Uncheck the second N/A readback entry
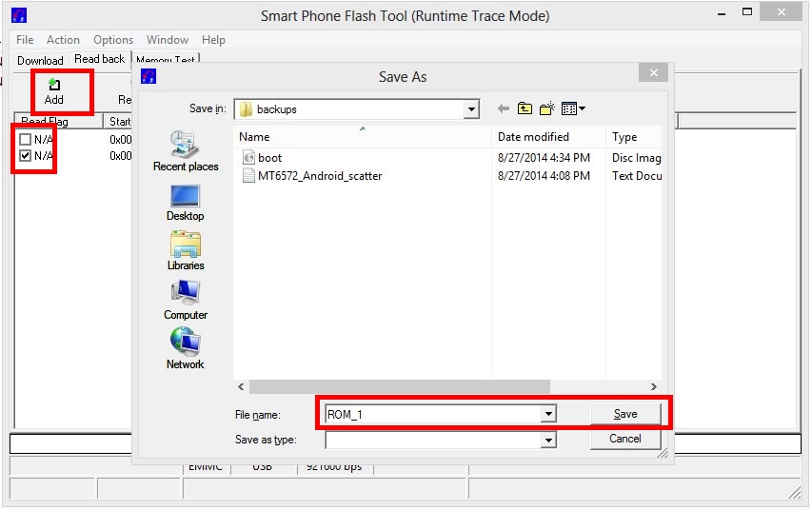 tap(25, 155)
